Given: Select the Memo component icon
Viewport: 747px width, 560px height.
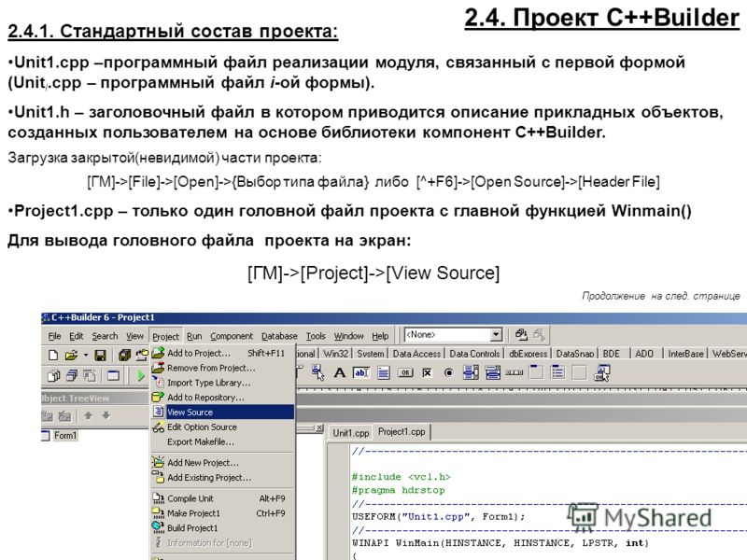Looking at the screenshot, I should coord(384,372).
